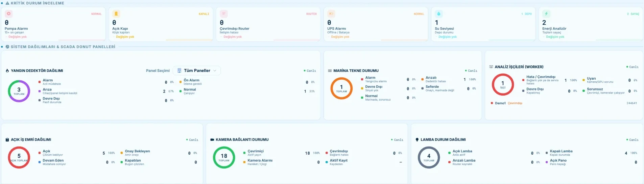Open the Çevrimdışı Router card

coord(268,24)
